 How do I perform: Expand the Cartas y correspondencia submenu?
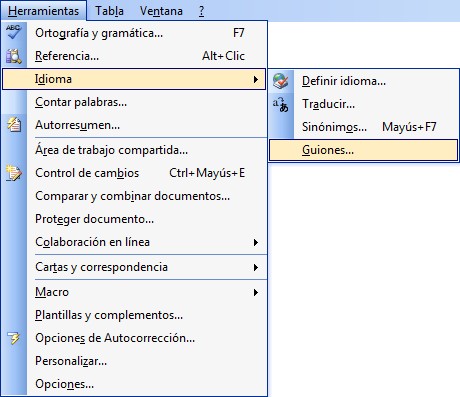click(x=135, y=267)
